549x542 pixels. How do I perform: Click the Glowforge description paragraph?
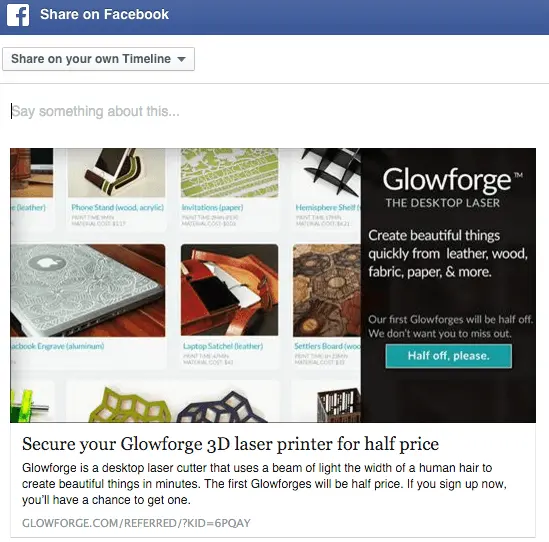264,484
